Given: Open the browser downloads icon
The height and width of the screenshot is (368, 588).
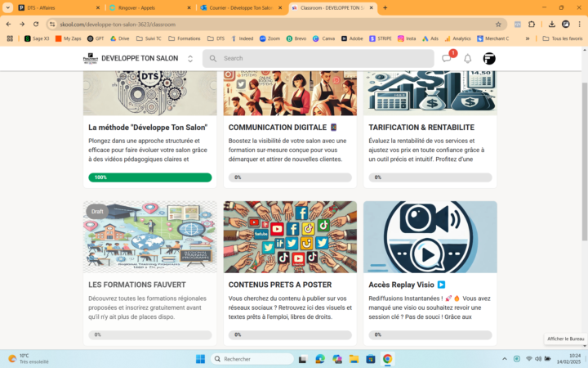Looking at the screenshot, I should 551,24.
